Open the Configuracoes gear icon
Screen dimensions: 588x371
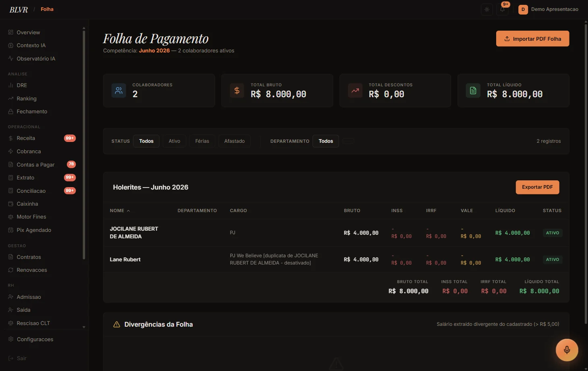point(11,339)
